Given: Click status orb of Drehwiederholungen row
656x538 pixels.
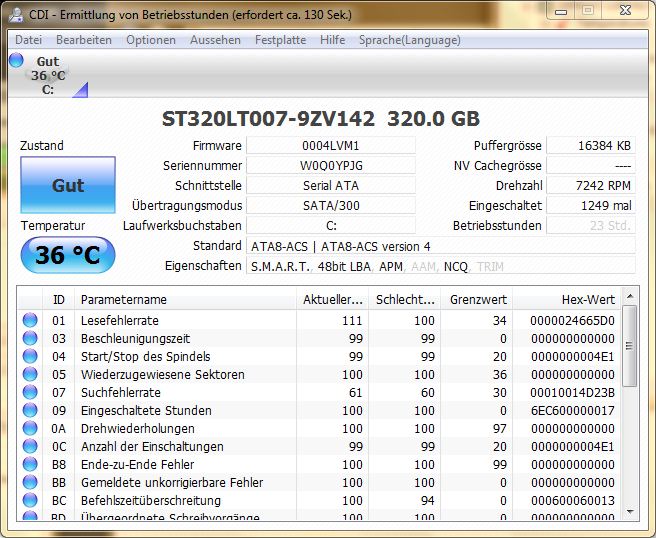Looking at the screenshot, I should (x=30, y=428).
